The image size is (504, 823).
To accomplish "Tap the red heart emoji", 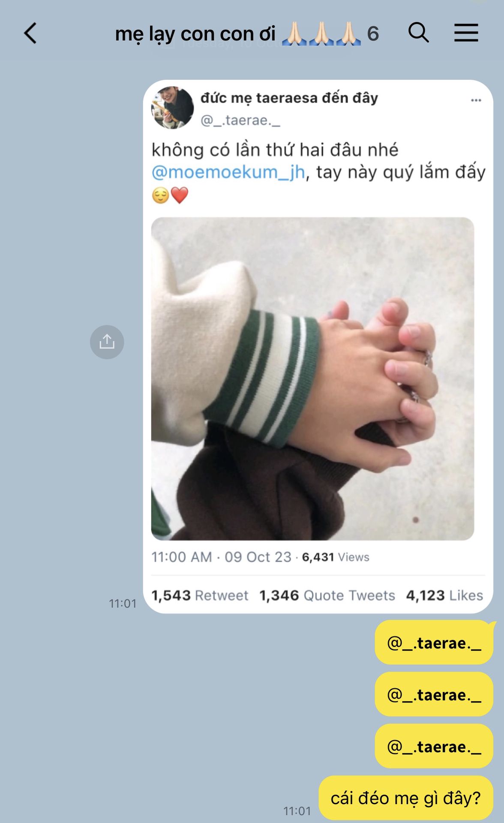I will 180,195.
